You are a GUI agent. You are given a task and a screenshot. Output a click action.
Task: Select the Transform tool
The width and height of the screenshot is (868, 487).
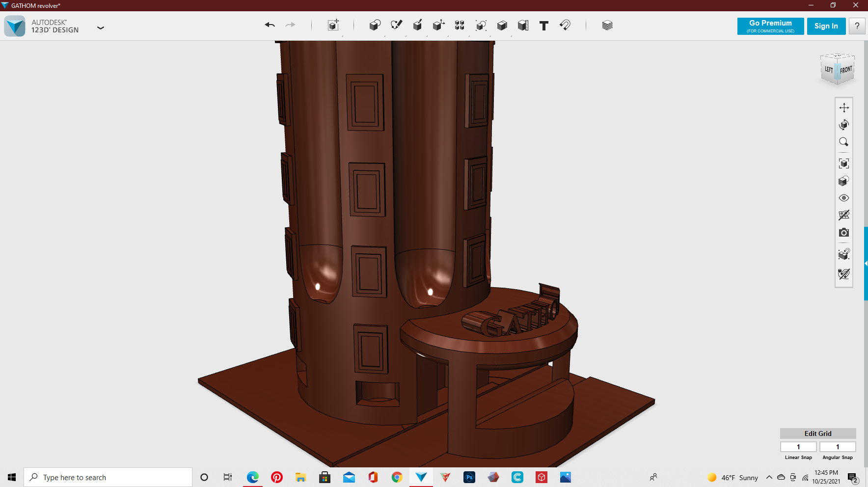[x=333, y=25]
